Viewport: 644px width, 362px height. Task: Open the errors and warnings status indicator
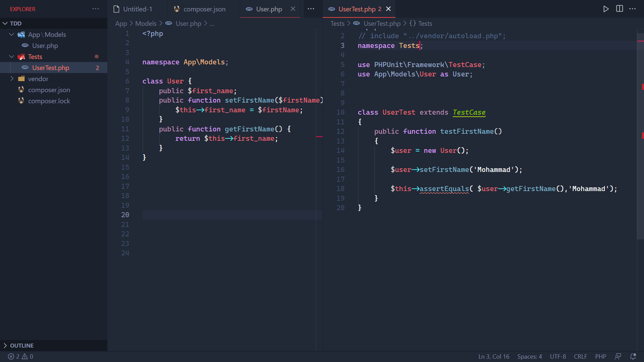click(20, 357)
